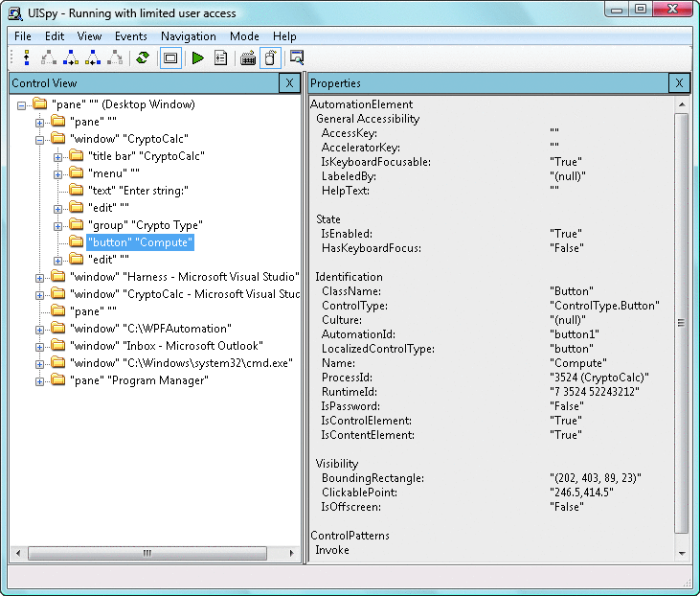Open the Navigation menu
This screenshot has width=700, height=596.
click(189, 36)
